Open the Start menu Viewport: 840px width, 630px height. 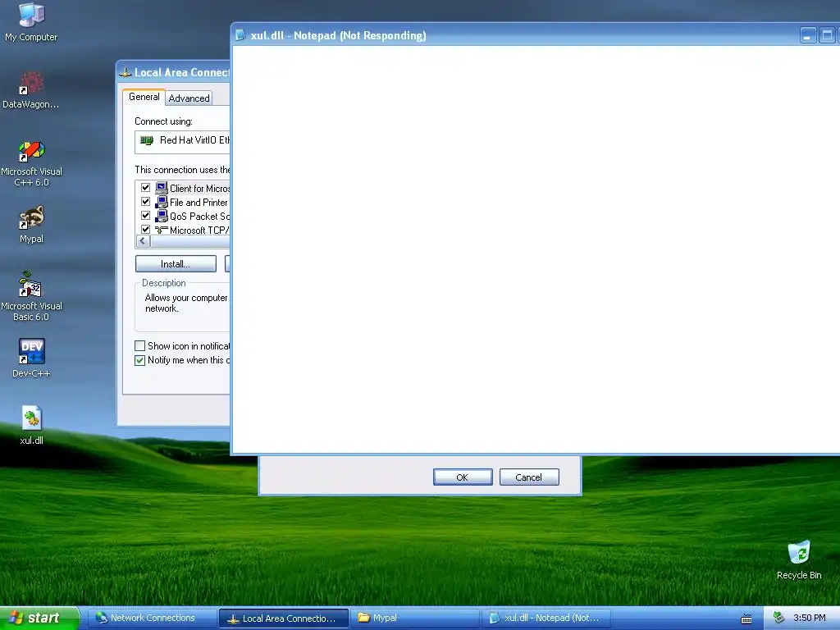coord(39,619)
